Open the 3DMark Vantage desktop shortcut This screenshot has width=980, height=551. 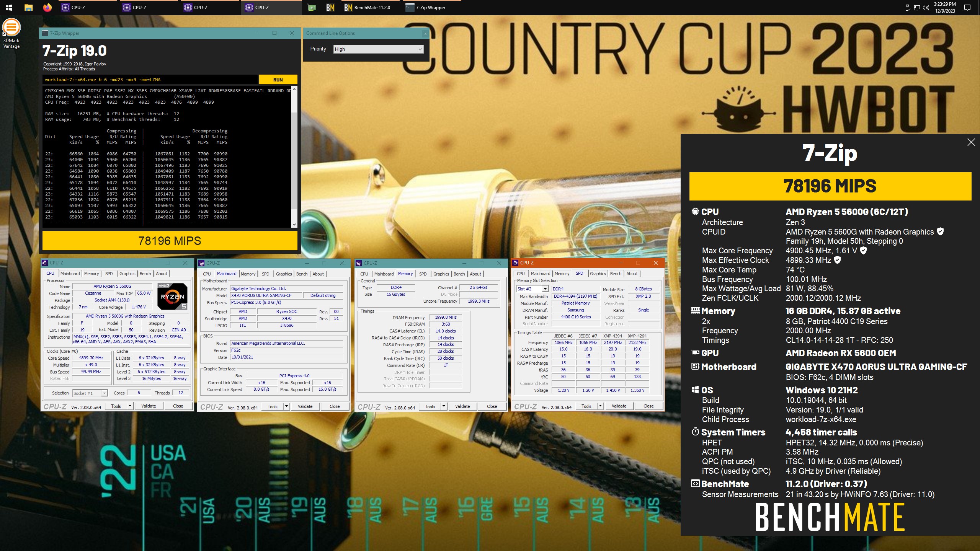(x=11, y=34)
